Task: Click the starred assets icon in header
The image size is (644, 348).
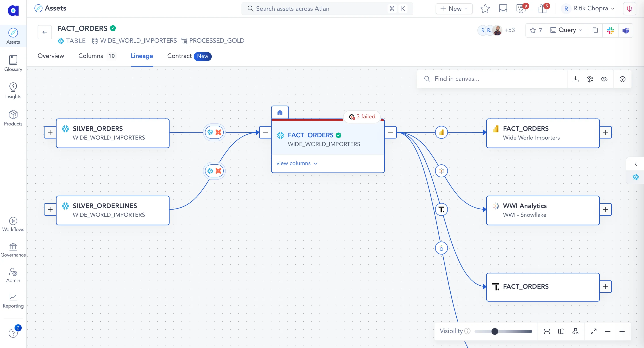Action: click(485, 9)
